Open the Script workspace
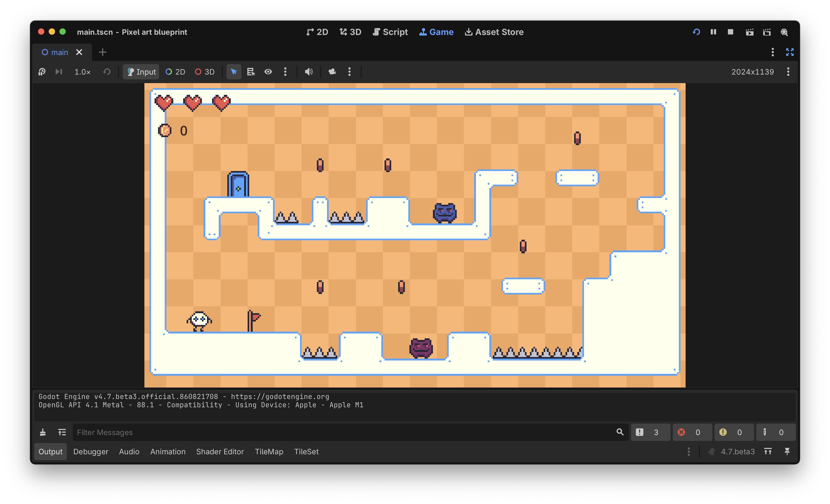 tap(390, 32)
